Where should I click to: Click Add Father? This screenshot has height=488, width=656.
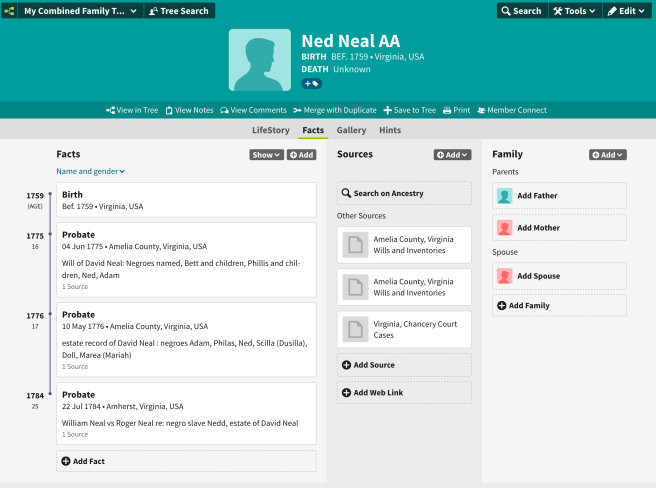pyautogui.click(x=559, y=195)
